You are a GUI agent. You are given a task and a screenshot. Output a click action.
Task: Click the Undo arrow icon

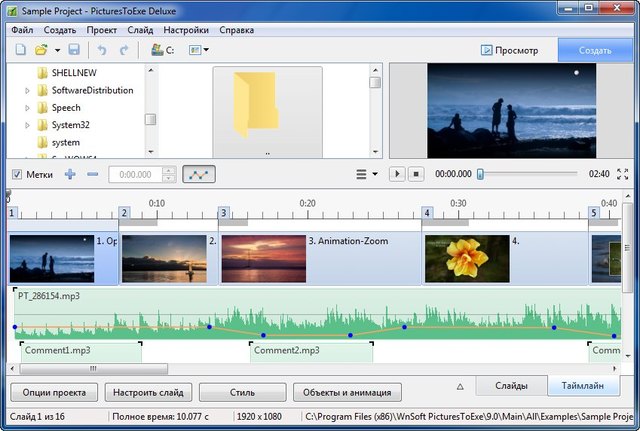[101, 49]
